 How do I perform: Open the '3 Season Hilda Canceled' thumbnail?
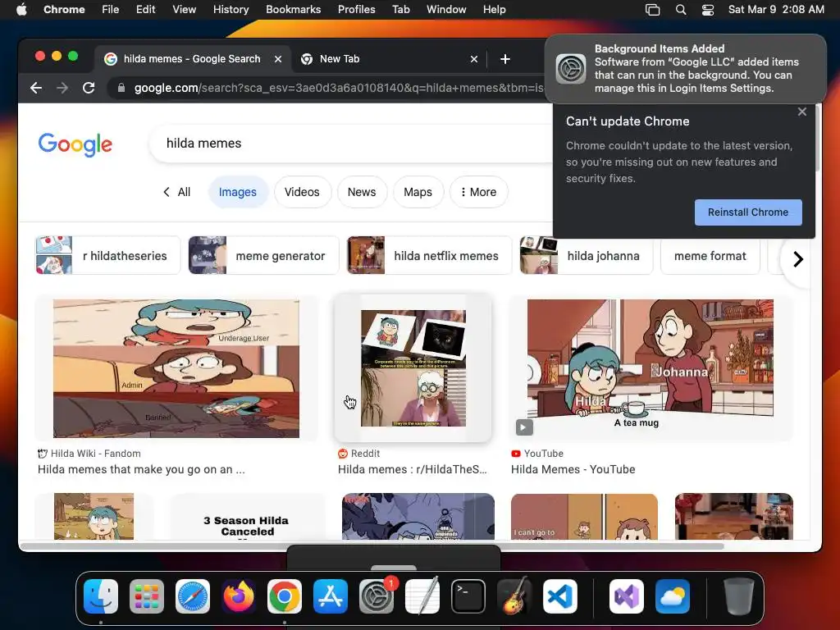(247, 517)
